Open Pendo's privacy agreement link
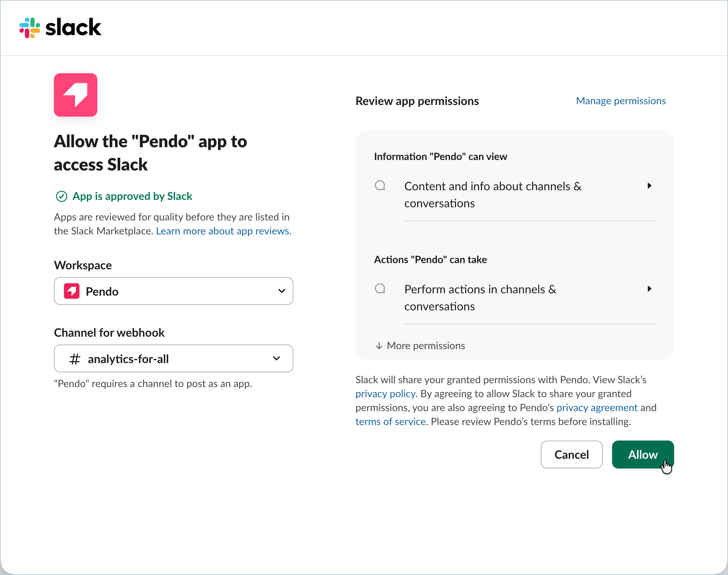The height and width of the screenshot is (575, 728). [597, 408]
